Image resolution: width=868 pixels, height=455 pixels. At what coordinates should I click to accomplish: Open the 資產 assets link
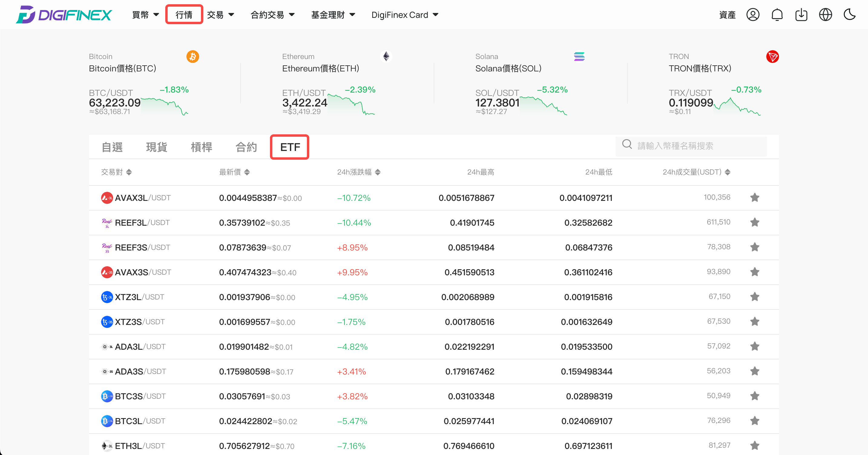(x=727, y=15)
